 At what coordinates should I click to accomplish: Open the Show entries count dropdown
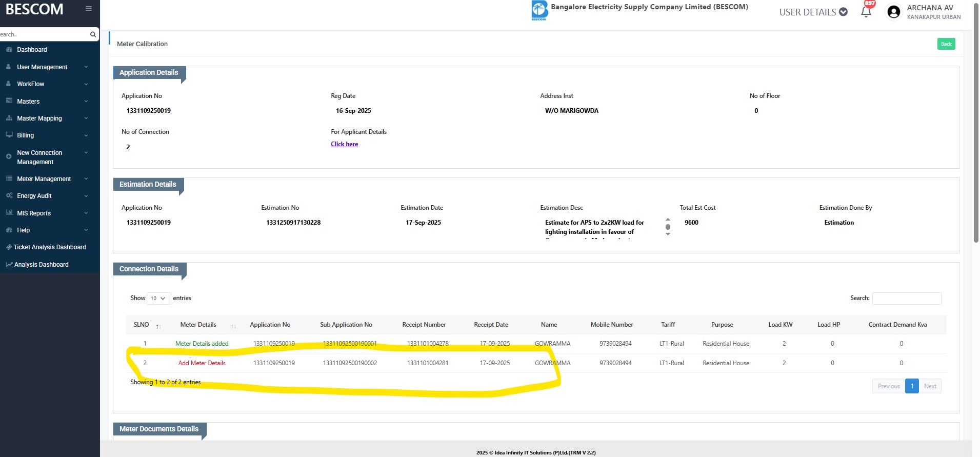(158, 299)
